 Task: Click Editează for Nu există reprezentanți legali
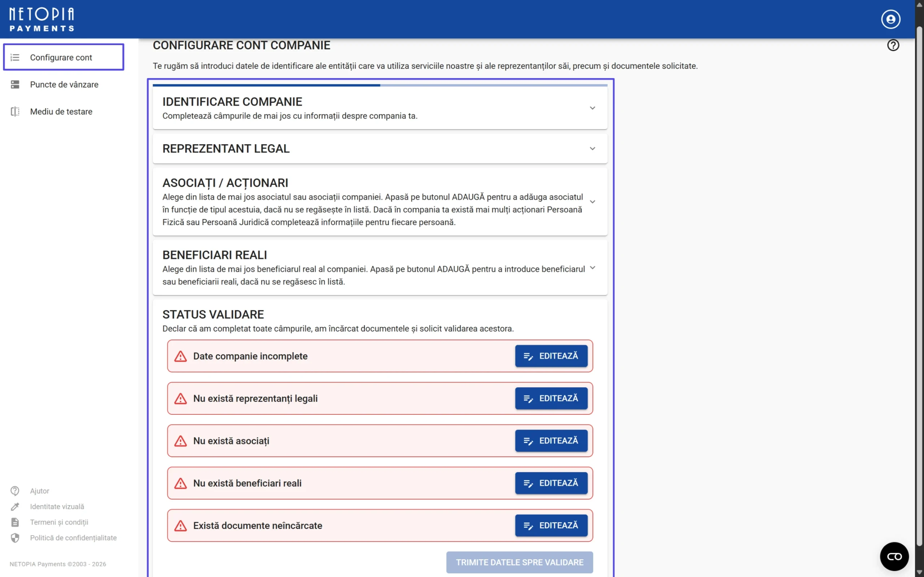click(x=551, y=398)
